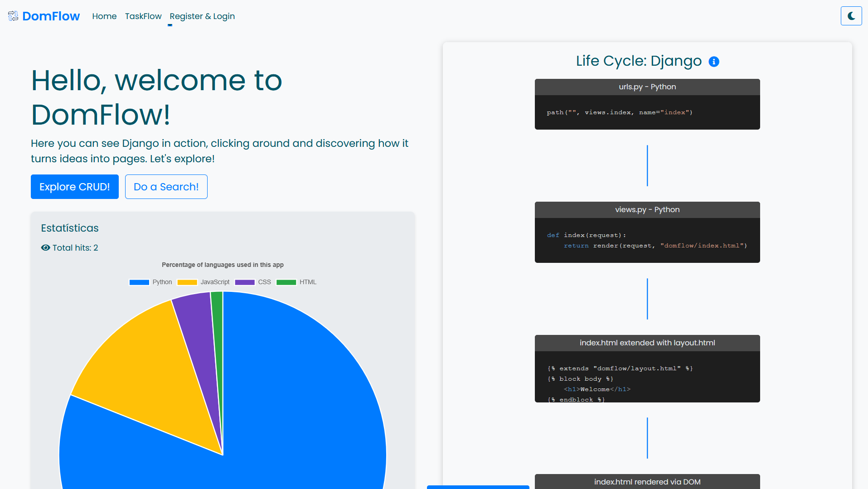
Task: Toggle dark mode moon button
Action: [851, 16]
